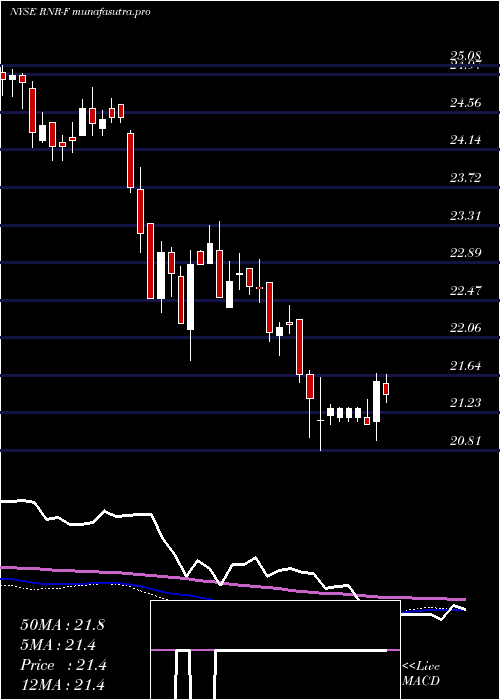Click the NYSE RNR-F munafasutra.pro title text
The width and height of the screenshot is (500, 700).
80,11
